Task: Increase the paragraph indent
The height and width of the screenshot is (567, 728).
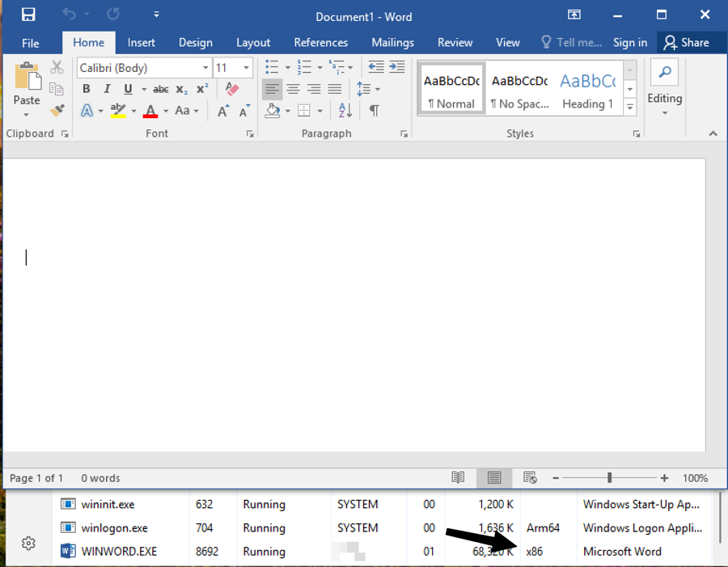Action: coord(397,67)
